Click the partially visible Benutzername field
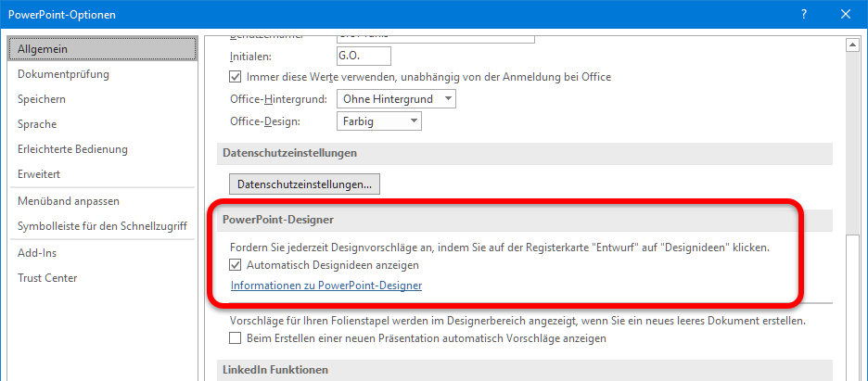This screenshot has width=868, height=381. click(436, 38)
